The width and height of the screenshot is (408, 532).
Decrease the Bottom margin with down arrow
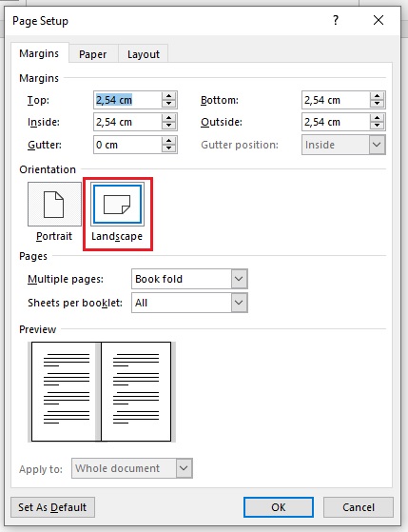377,104
